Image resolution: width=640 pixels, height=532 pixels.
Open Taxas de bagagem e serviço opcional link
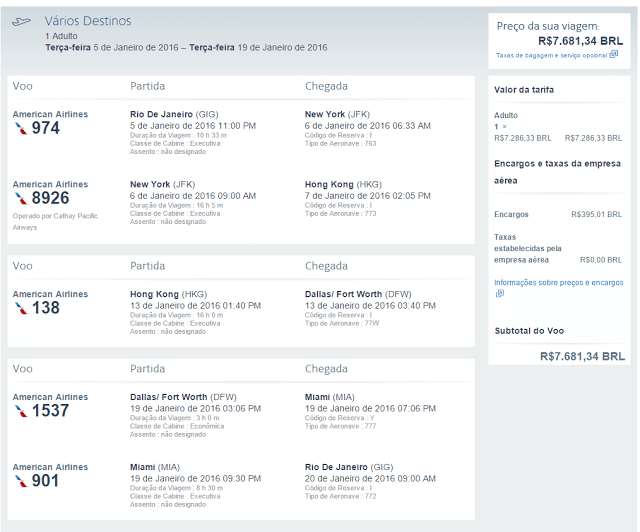[551, 56]
